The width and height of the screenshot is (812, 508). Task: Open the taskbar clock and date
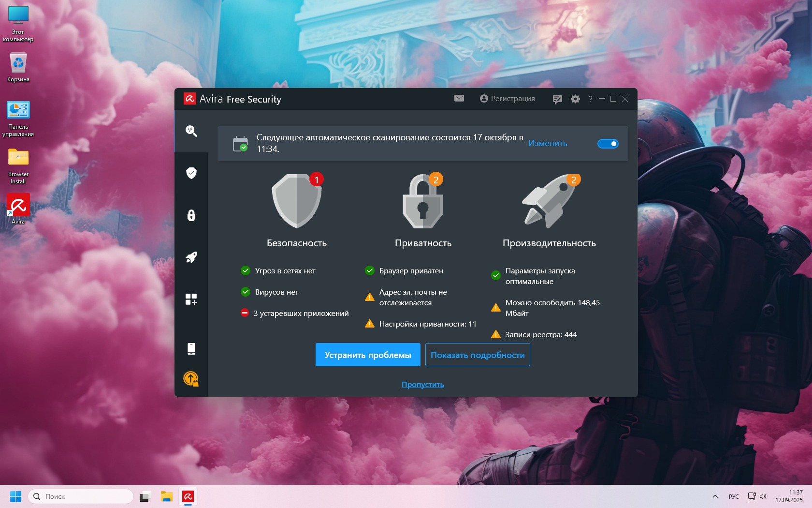[789, 496]
